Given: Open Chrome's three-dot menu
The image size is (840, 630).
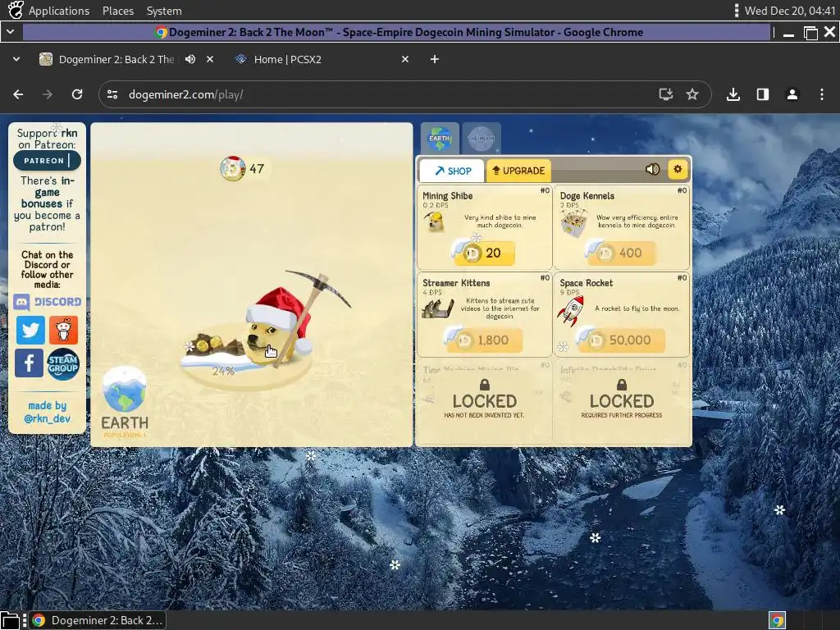Looking at the screenshot, I should point(822,94).
